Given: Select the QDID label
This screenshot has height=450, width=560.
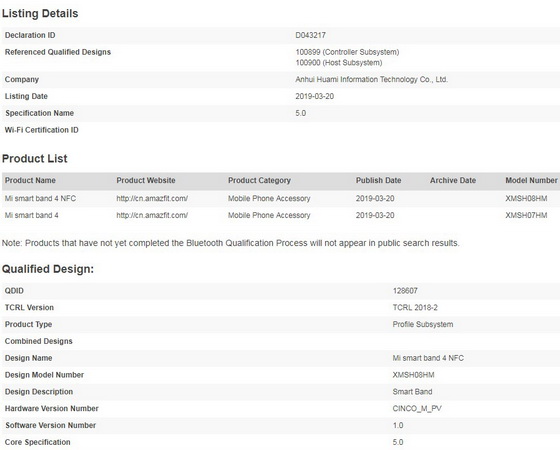Looking at the screenshot, I should tap(14, 290).
